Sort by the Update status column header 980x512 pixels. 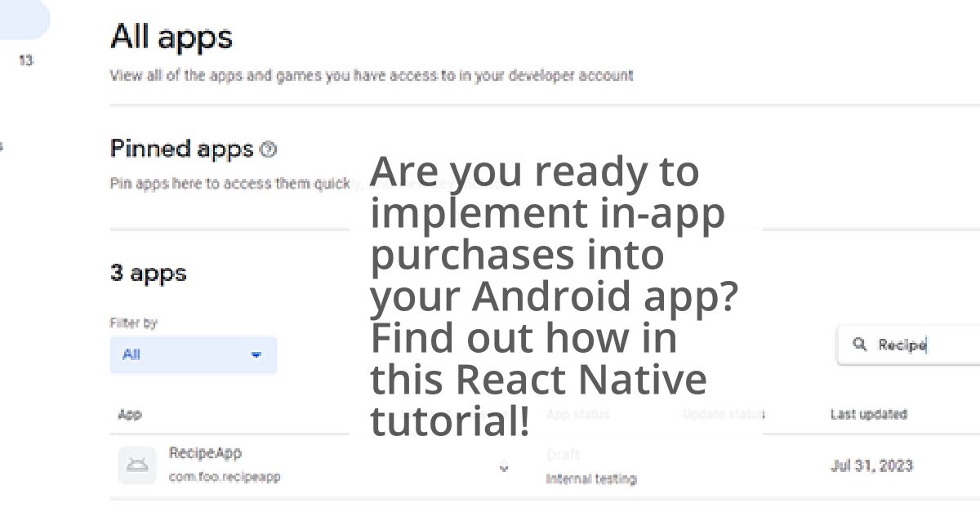coord(723,415)
